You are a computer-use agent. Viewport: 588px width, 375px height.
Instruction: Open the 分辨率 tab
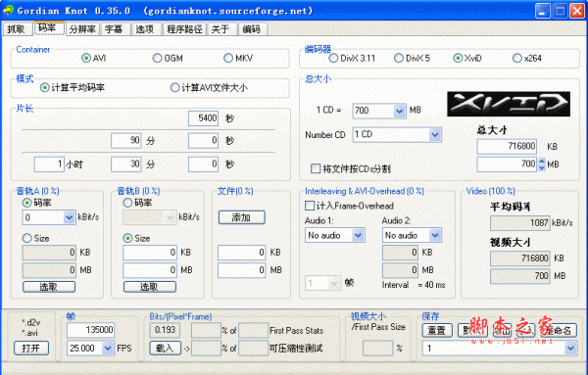82,29
